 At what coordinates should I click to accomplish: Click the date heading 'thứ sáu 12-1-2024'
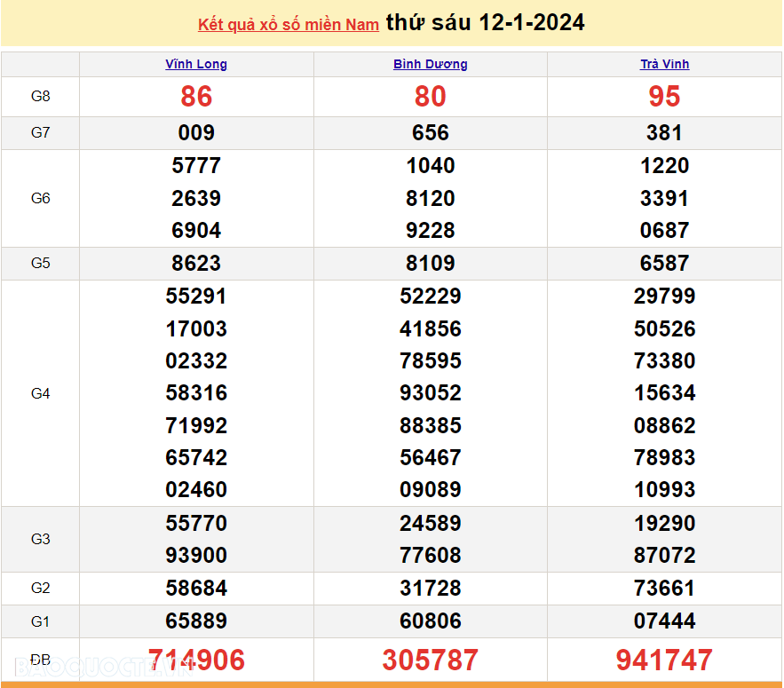485,23
